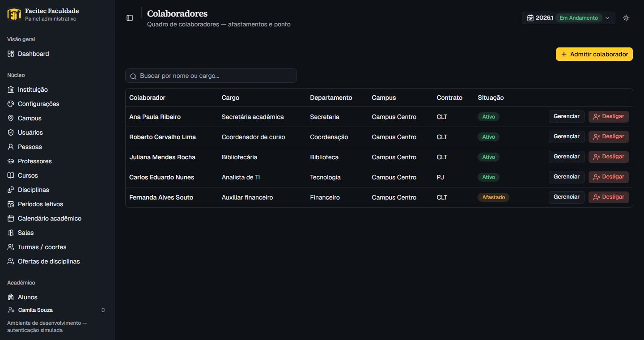Click the Pessoas person icon

point(11,147)
